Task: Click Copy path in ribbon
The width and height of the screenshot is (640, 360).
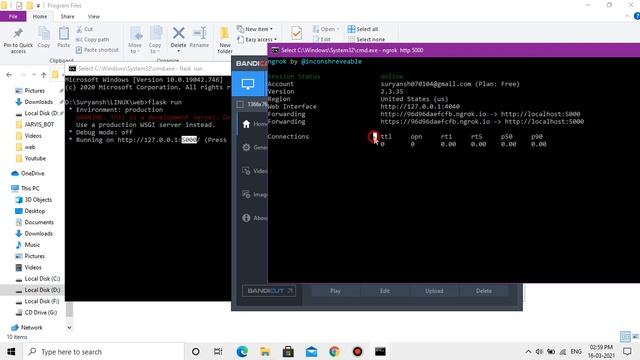Action: 92,40
